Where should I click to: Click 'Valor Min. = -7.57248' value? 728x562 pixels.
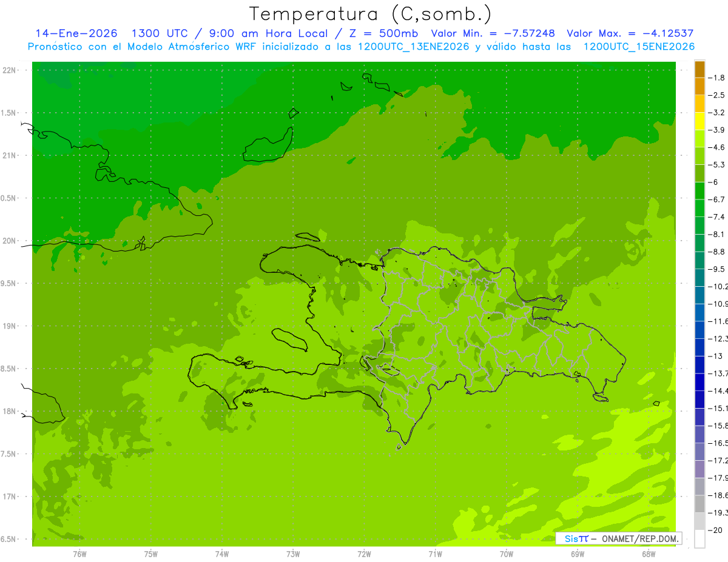pyautogui.click(x=493, y=33)
